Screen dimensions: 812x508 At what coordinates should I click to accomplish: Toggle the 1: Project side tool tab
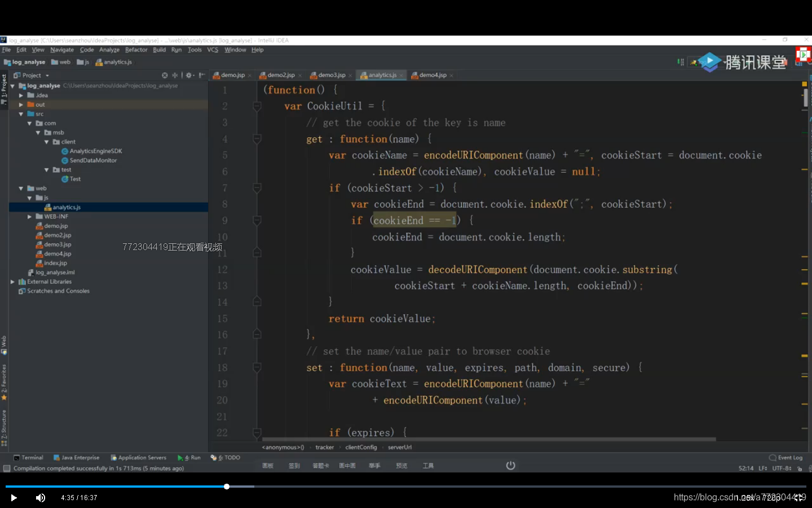click(4, 89)
